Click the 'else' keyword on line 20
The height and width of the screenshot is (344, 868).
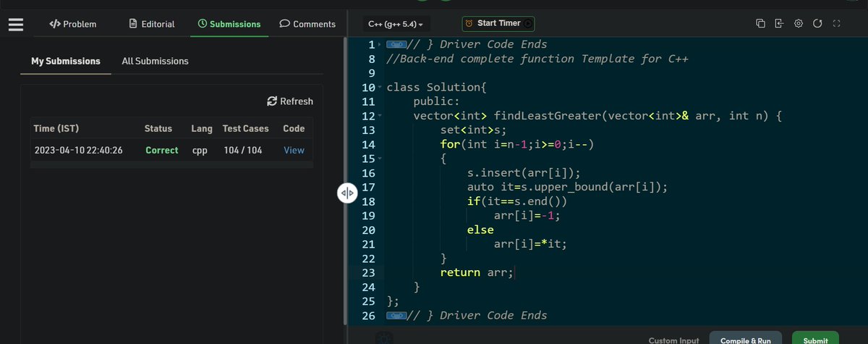[480, 230]
